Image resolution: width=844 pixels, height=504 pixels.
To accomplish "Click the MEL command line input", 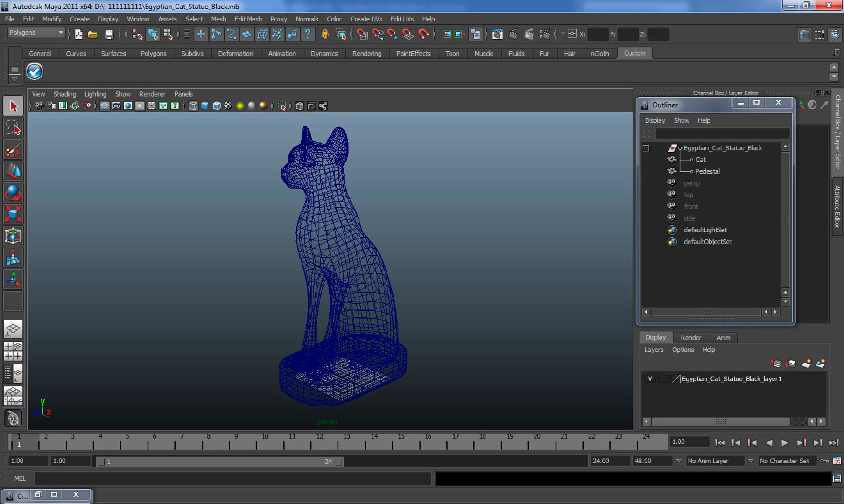I will 232,478.
